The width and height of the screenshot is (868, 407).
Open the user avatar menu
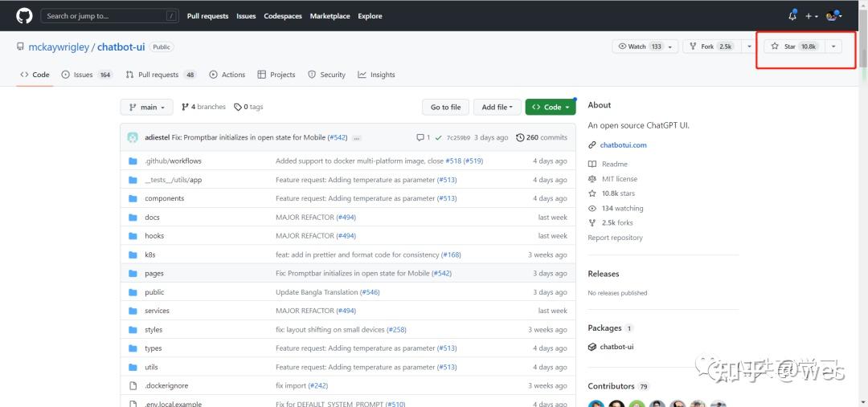[833, 16]
